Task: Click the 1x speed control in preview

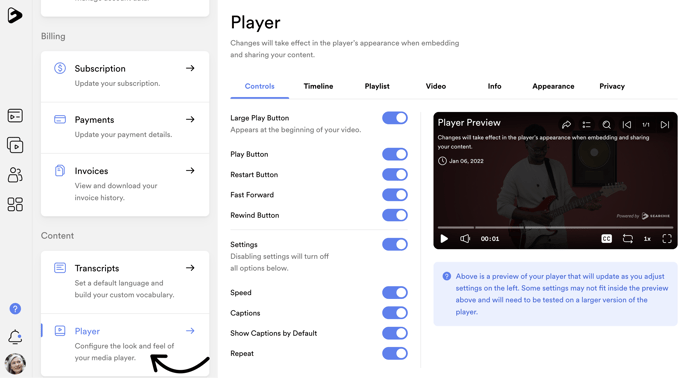Action: pos(647,239)
